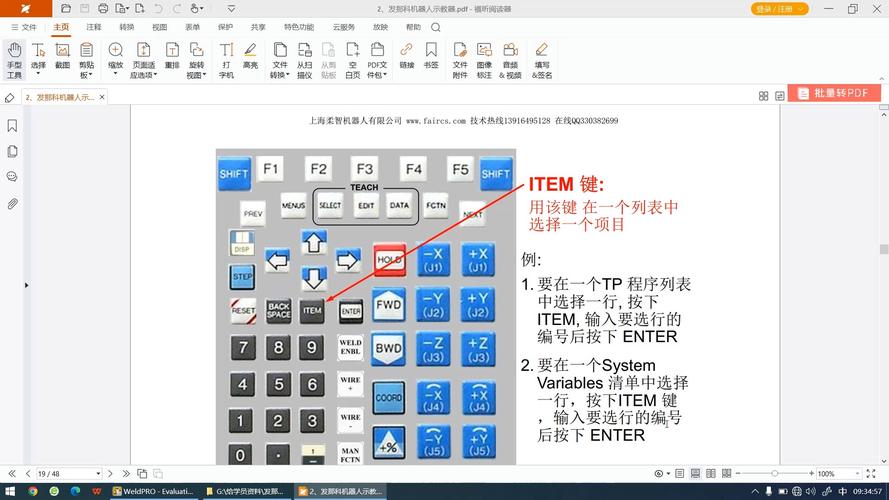The height and width of the screenshot is (500, 889).
Task: Open the 文件 menu
Action: click(x=24, y=27)
